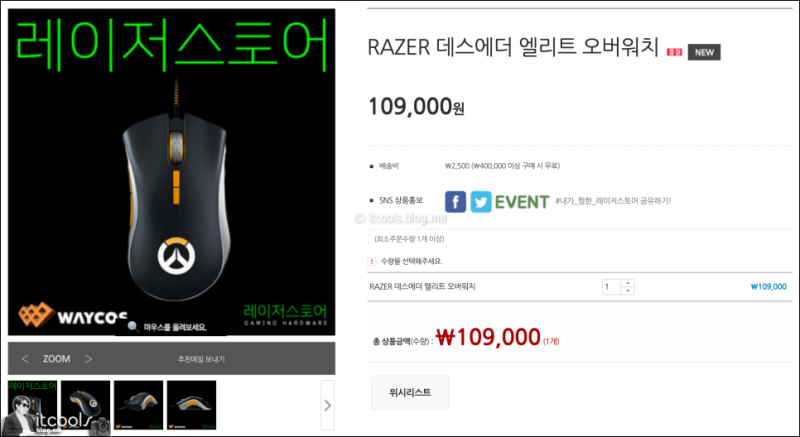
Task: Share product via Facebook icon
Action: 455,202
